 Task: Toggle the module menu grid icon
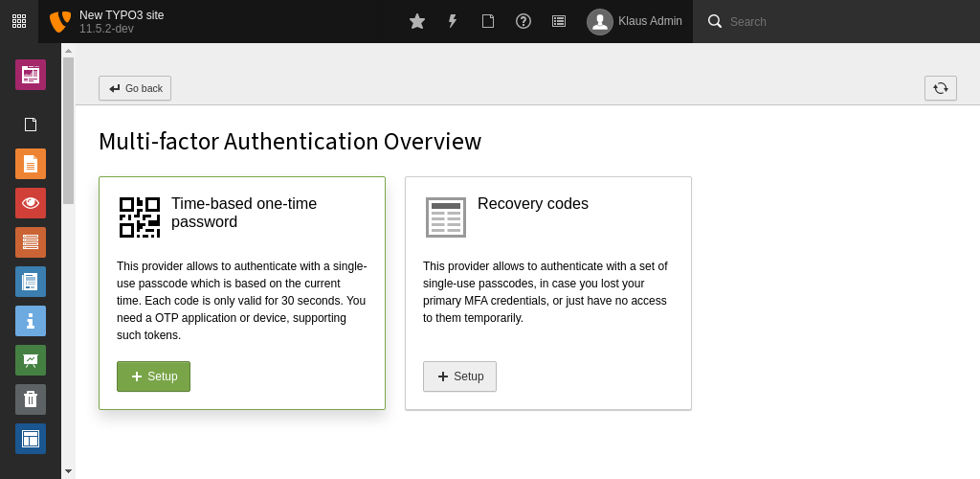[x=19, y=21]
